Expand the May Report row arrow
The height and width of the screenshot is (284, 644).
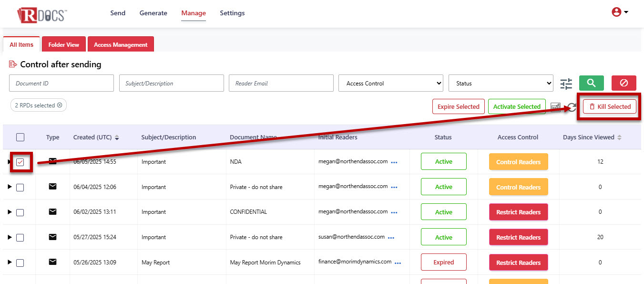tap(10, 263)
